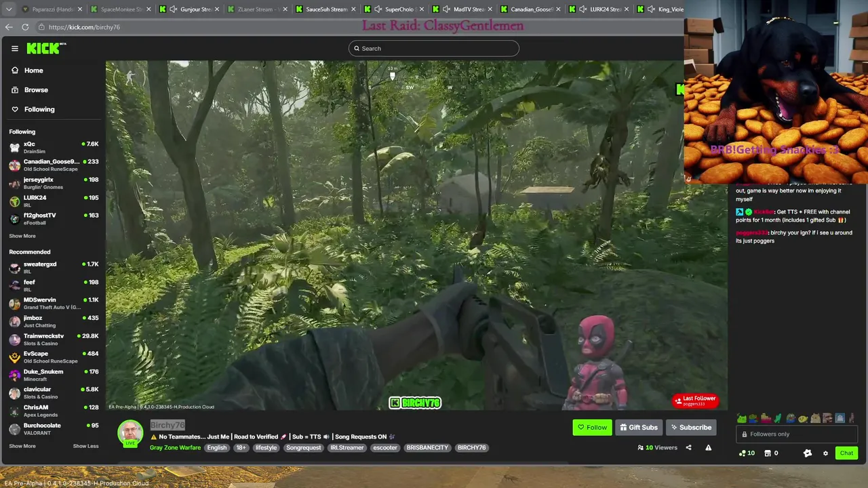
Task: Open Canadian_Goose9 channel in Following
Action: 54,165
